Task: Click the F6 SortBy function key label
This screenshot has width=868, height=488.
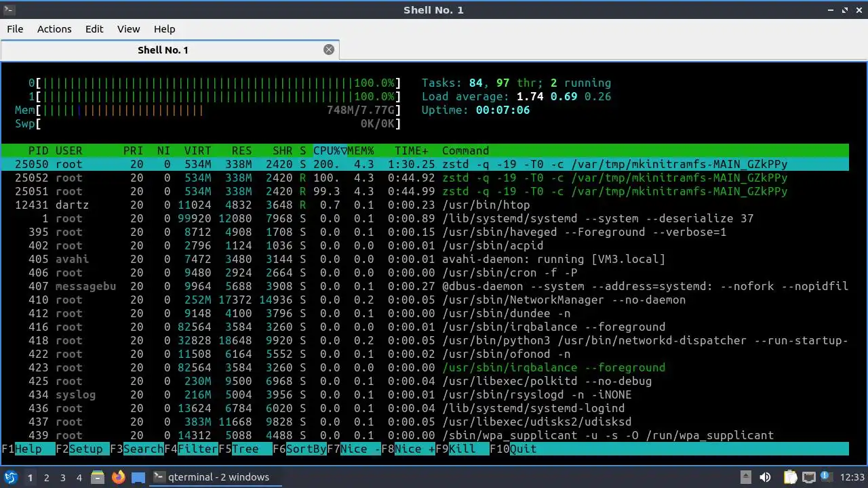Action: [300, 449]
